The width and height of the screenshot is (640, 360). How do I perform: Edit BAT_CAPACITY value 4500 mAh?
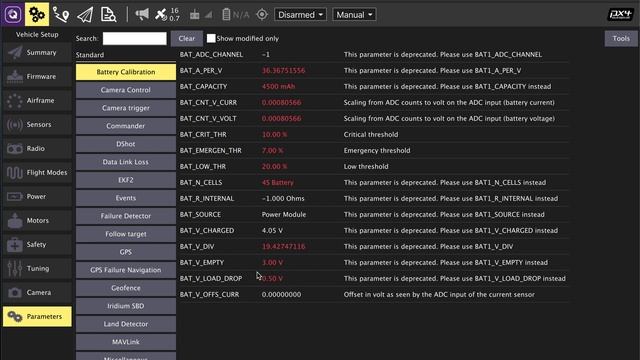(278, 87)
